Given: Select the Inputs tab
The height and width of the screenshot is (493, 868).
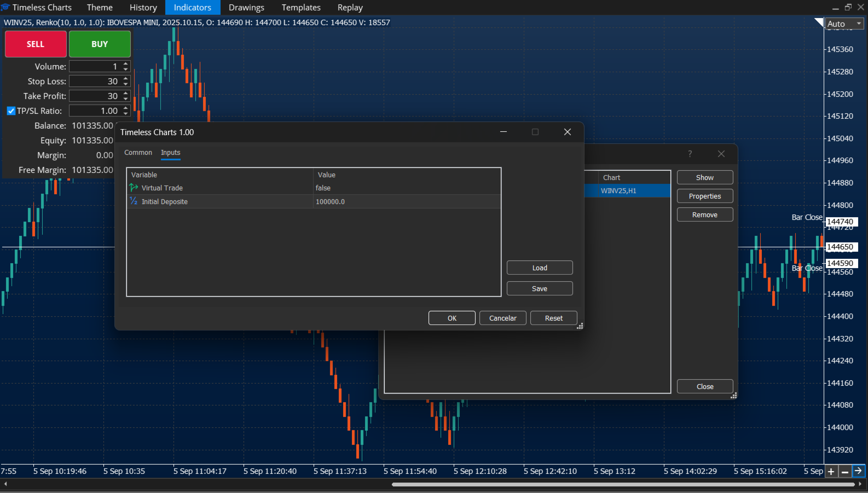Looking at the screenshot, I should (x=171, y=153).
